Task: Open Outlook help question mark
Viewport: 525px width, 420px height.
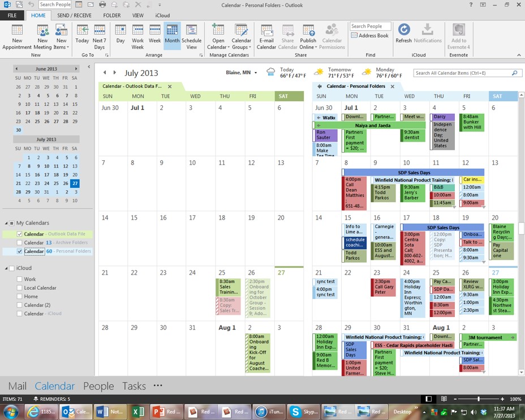Action: click(471, 5)
